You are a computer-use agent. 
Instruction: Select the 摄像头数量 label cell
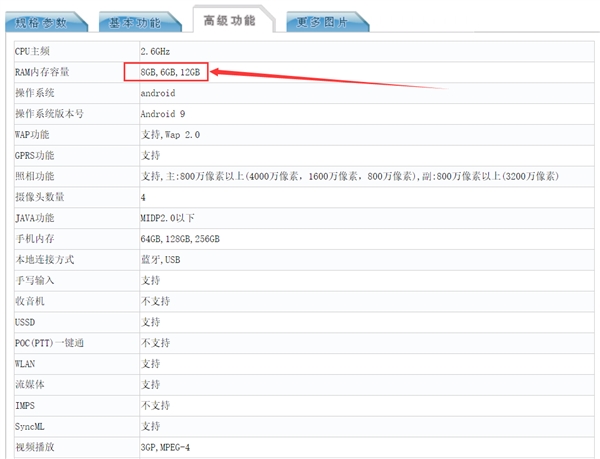(x=40, y=197)
